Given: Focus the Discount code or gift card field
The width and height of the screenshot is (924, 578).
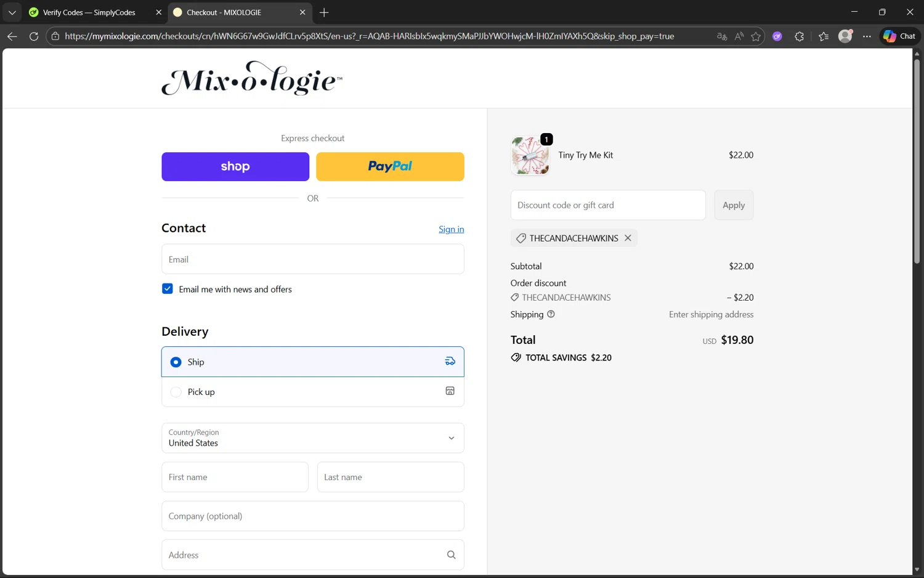Looking at the screenshot, I should click(608, 205).
